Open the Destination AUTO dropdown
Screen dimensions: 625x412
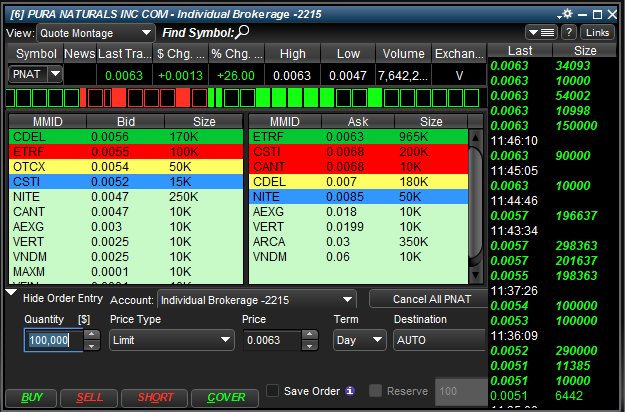click(x=440, y=340)
